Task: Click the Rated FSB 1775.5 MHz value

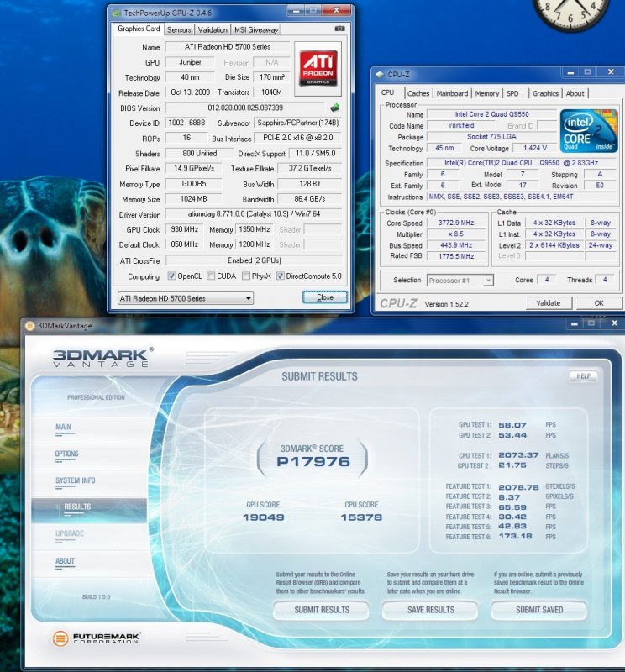Action: pyautogui.click(x=456, y=256)
